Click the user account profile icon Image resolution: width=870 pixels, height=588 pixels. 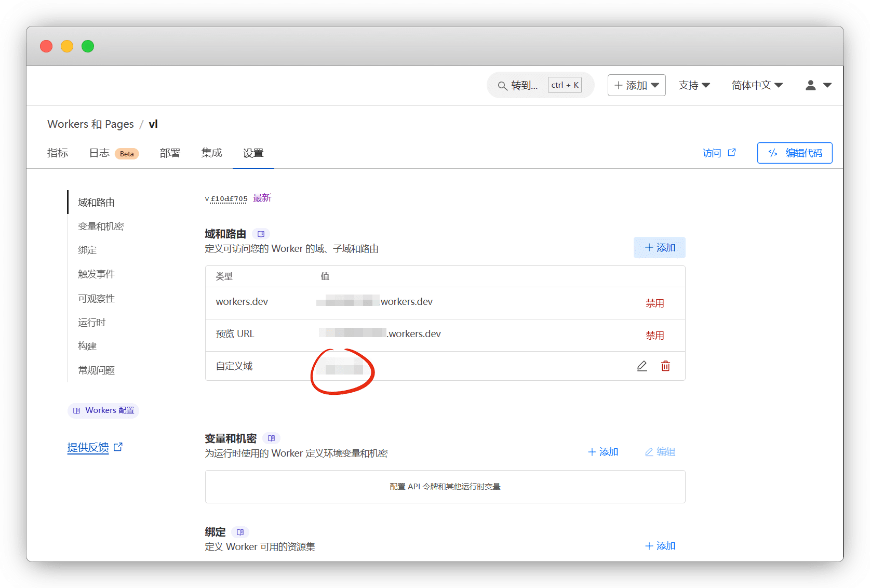[x=810, y=85]
